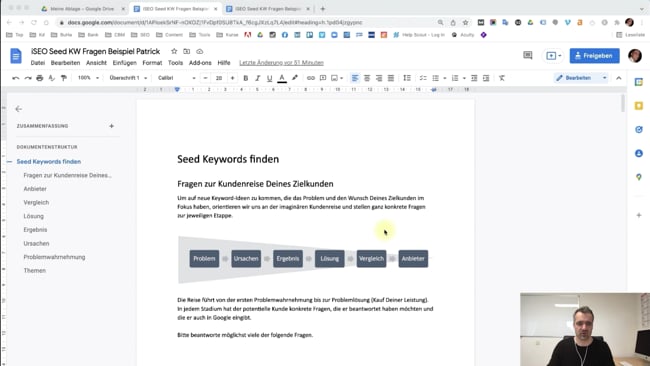Close document outline with back arrow
This screenshot has width=650, height=366.
pos(19,109)
